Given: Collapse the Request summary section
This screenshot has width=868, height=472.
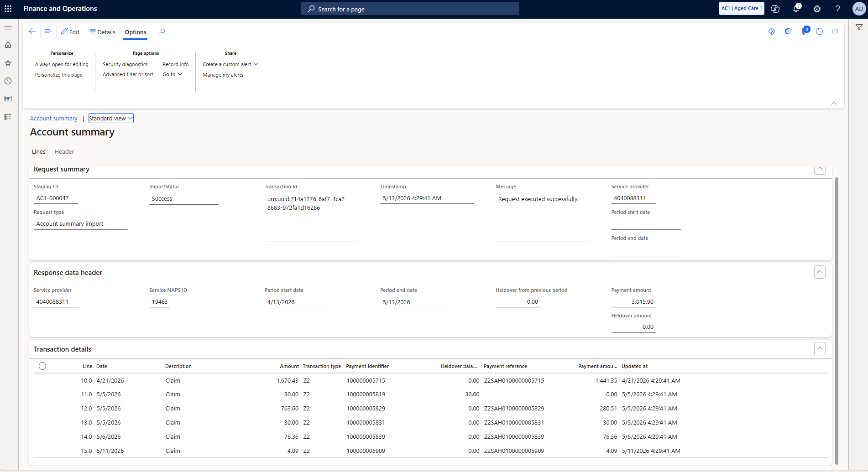Looking at the screenshot, I should [820, 169].
